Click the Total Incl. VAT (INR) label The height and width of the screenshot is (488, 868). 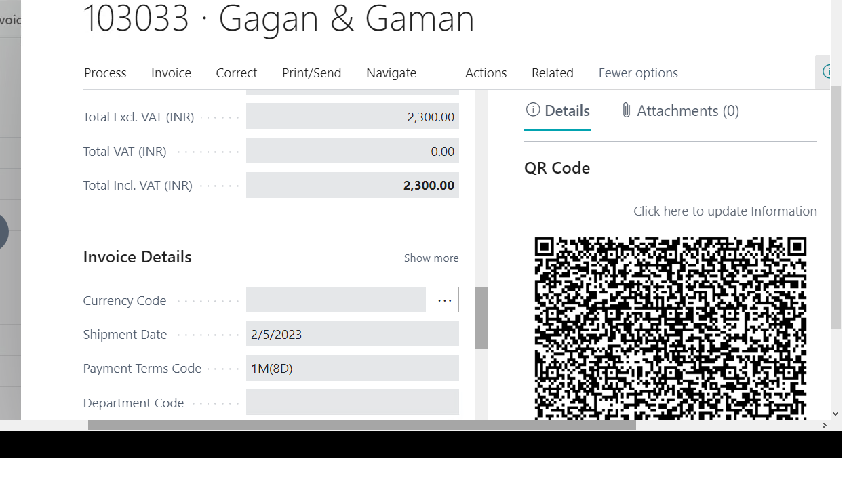(138, 185)
